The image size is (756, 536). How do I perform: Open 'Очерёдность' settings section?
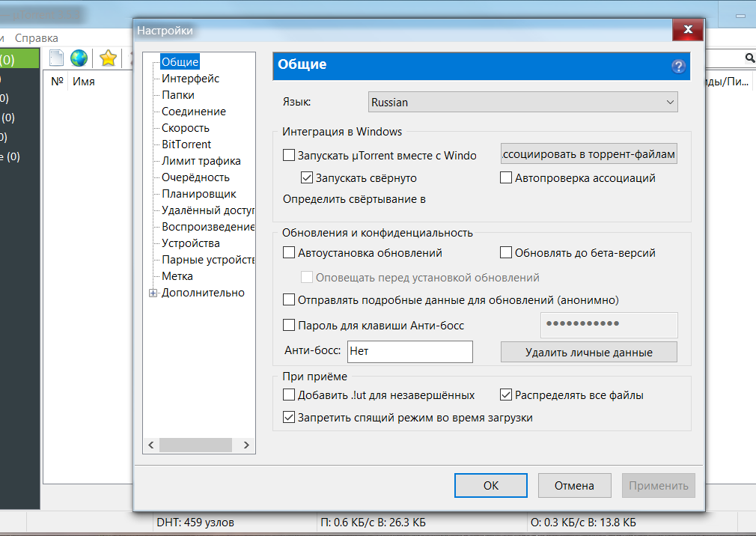(x=195, y=177)
